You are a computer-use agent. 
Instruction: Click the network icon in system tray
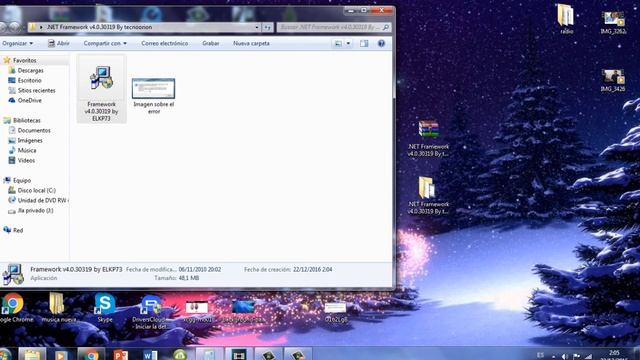588,356
